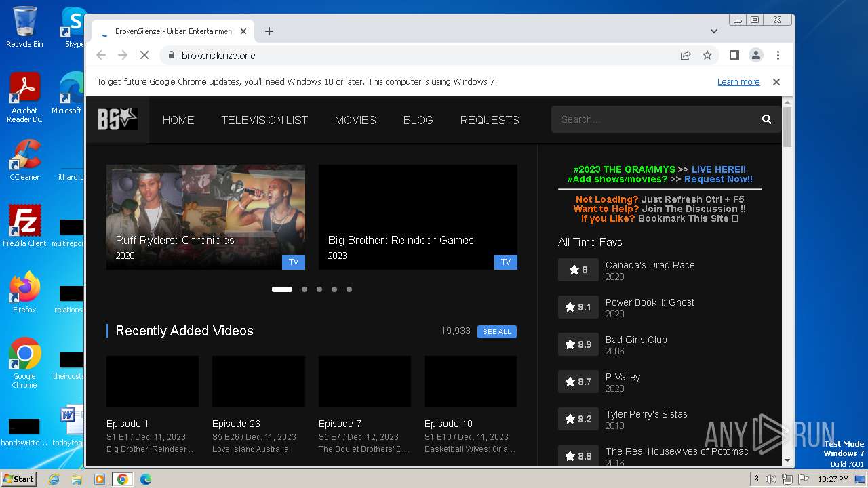Select the fourth carousel dot
This screenshot has height=488, width=868.
334,289
